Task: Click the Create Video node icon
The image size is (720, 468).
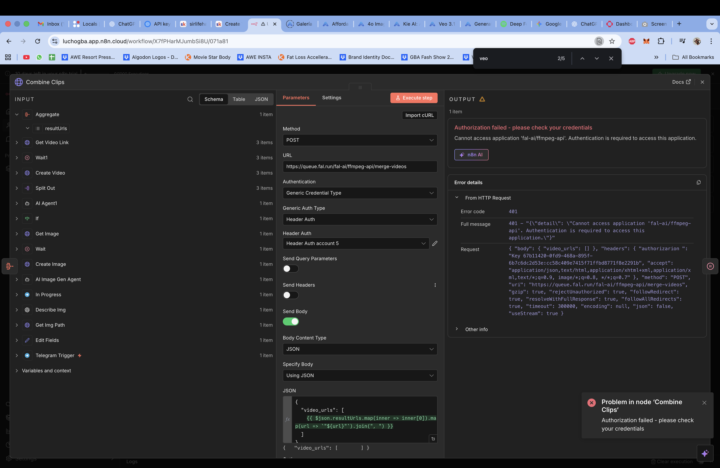Action: 27,173
